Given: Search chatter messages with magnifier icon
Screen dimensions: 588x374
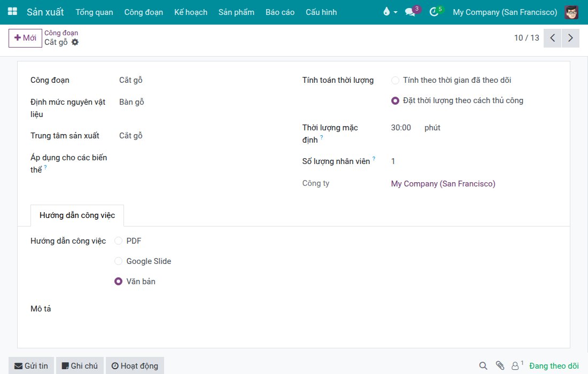Looking at the screenshot, I should (483, 366).
